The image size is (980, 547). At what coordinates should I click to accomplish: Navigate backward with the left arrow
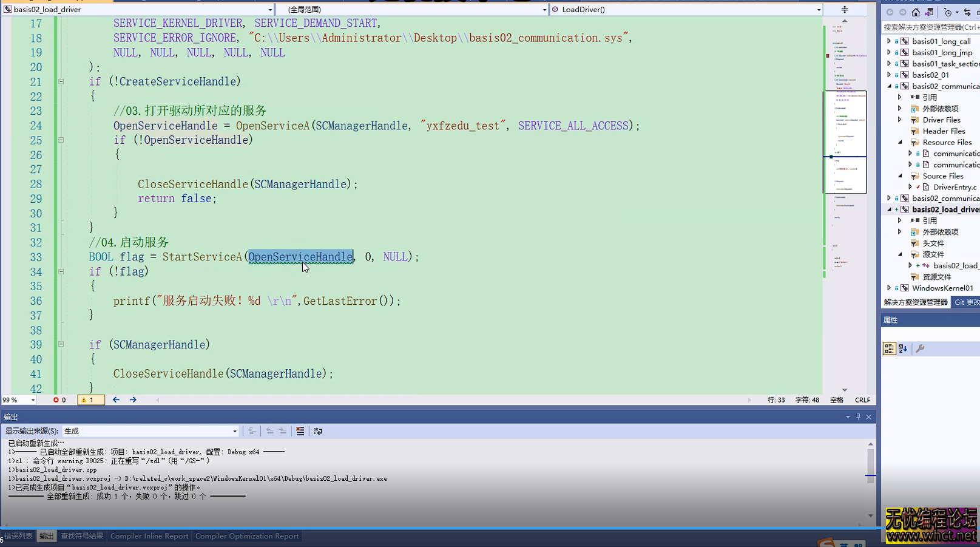coord(116,400)
